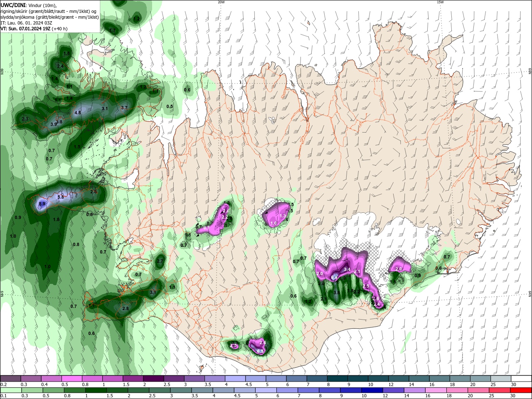The image size is (532, 399).
Task: Pick the light lavender snow swatch 4–4.5
Action: pos(235,378)
